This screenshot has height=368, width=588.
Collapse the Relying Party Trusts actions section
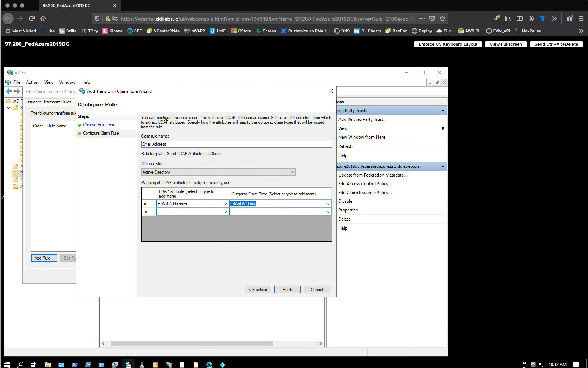[443, 111]
